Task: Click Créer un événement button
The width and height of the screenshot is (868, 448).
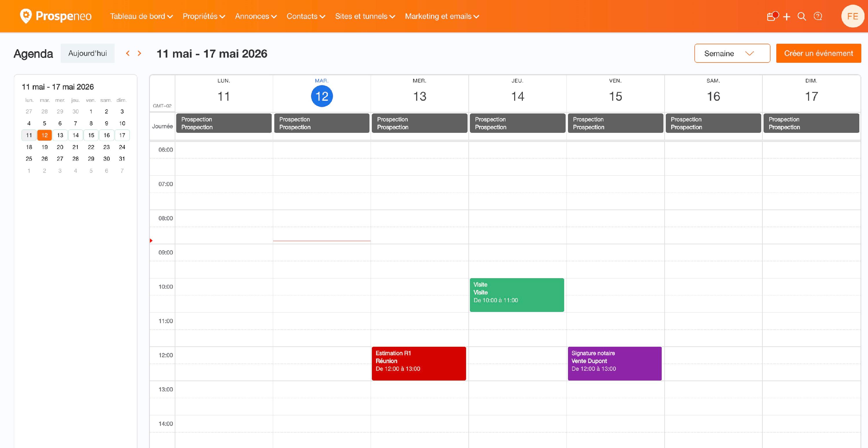Action: tap(819, 53)
